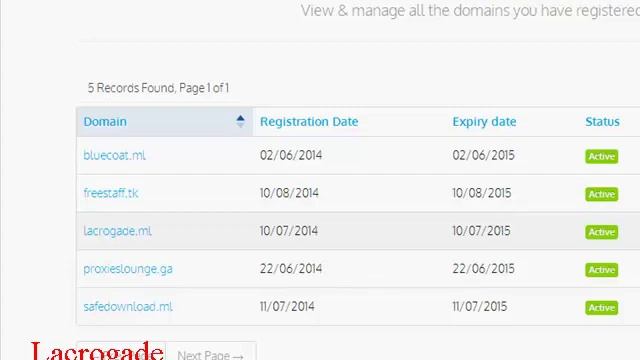
Task: Open the proxieslounge.ga domain link
Action: pyautogui.click(x=128, y=269)
